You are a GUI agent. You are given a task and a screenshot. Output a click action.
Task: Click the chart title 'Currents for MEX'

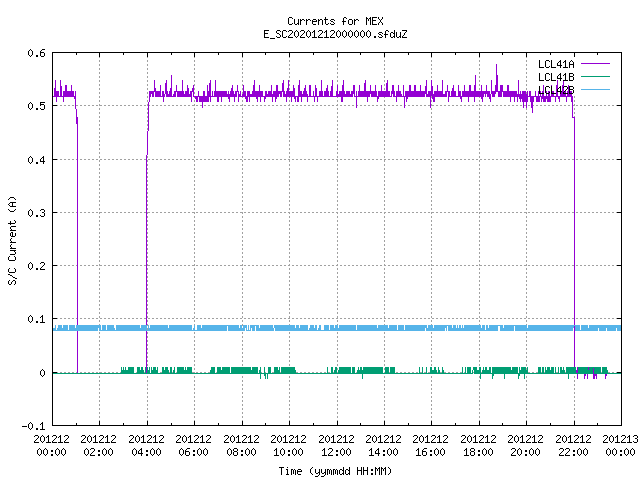point(335,21)
